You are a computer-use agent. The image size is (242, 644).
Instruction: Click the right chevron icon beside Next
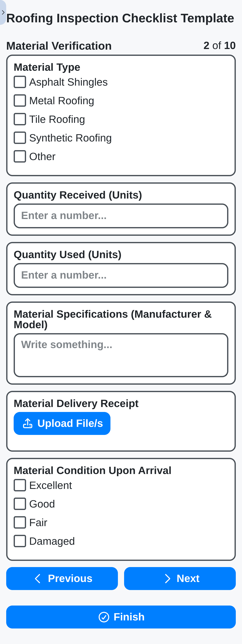click(168, 578)
